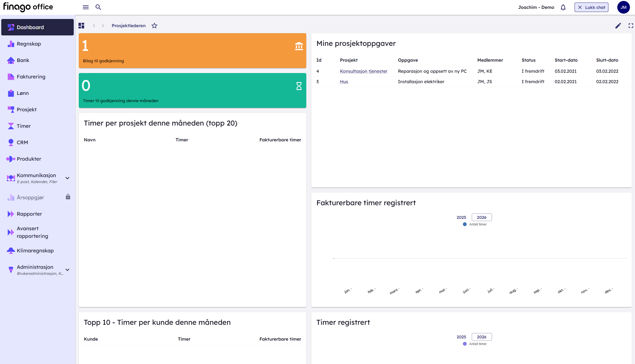The width and height of the screenshot is (635, 364).
Task: Expand the Administrasjon menu
Action: pos(67,270)
